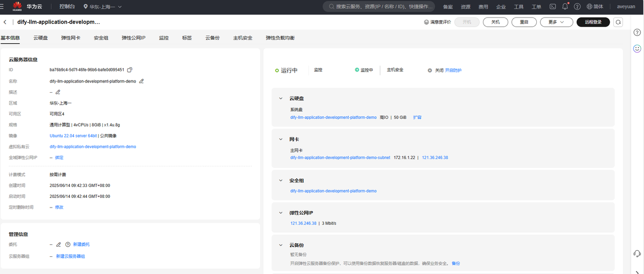Screen dimensions: 644x274
Task: Click the help question mark in header
Action: click(x=577, y=7)
